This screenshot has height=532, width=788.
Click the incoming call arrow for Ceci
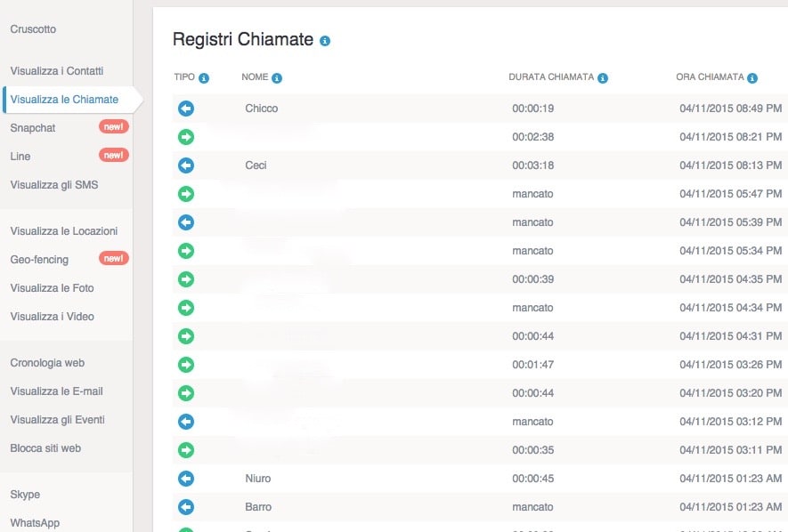click(186, 165)
